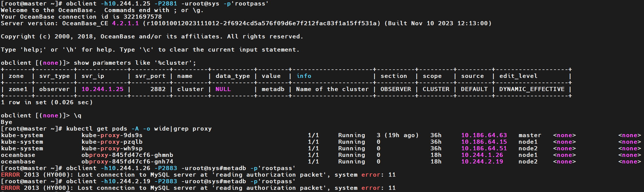Click the svr_type column header

point(55,76)
